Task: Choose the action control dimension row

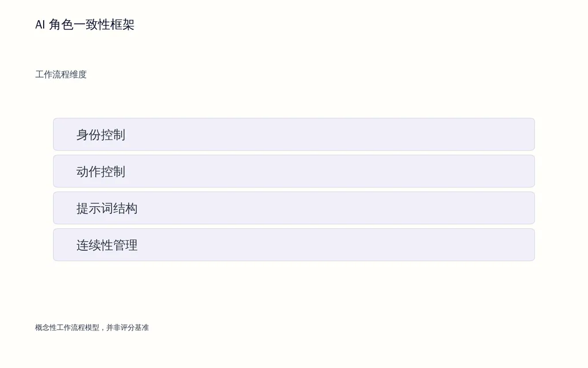Action: (x=293, y=171)
